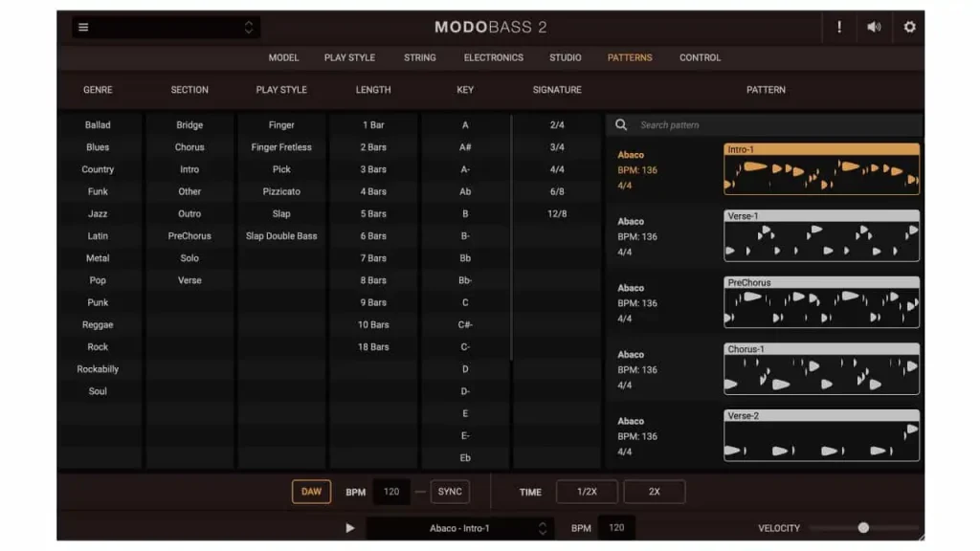This screenshot has height=551, width=980.
Task: Select the Intro-1 pattern thumbnail
Action: pos(821,168)
